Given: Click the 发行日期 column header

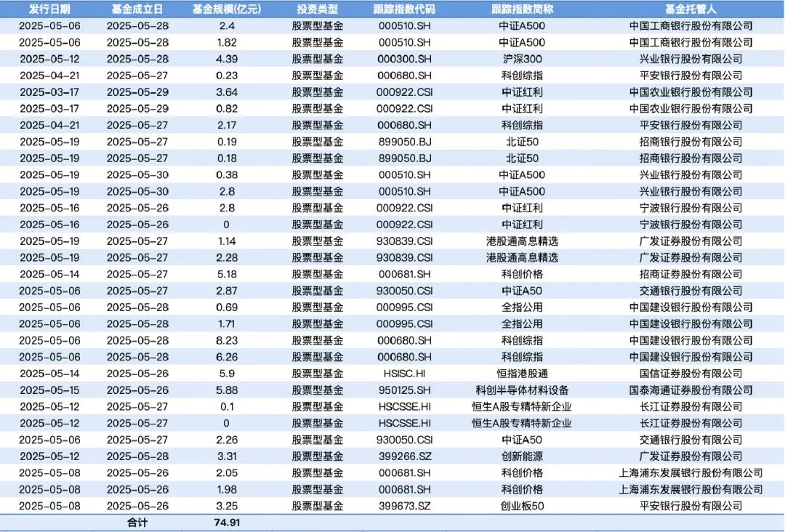Looking at the screenshot, I should pos(49,9).
